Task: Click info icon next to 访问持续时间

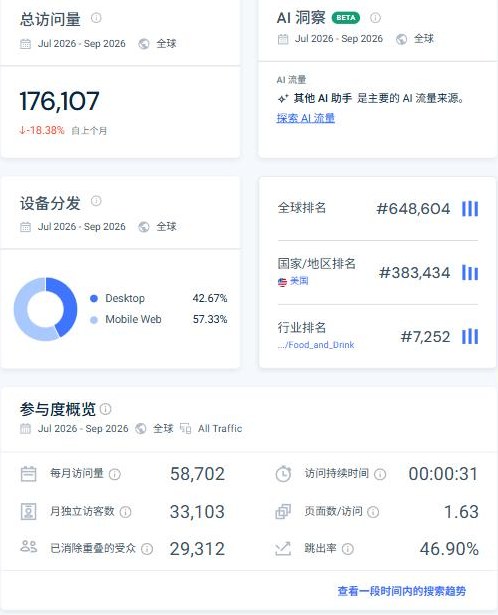Action: point(380,475)
